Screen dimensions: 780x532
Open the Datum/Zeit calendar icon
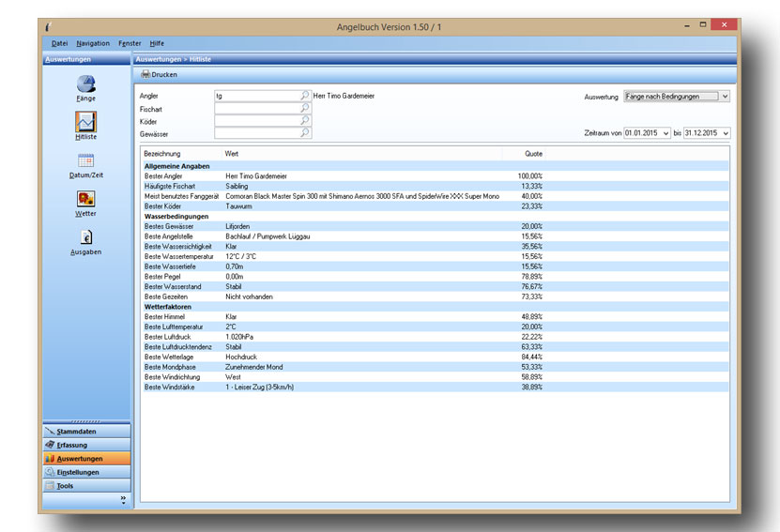point(85,161)
